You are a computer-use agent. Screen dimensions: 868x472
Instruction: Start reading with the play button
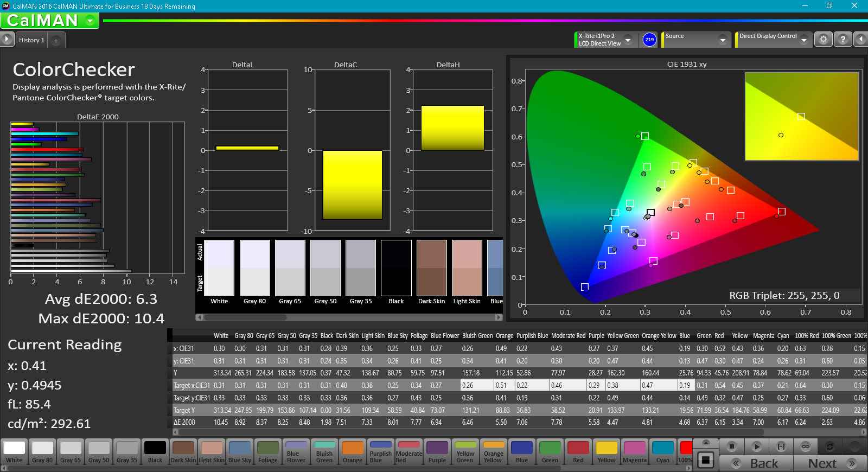click(757, 447)
